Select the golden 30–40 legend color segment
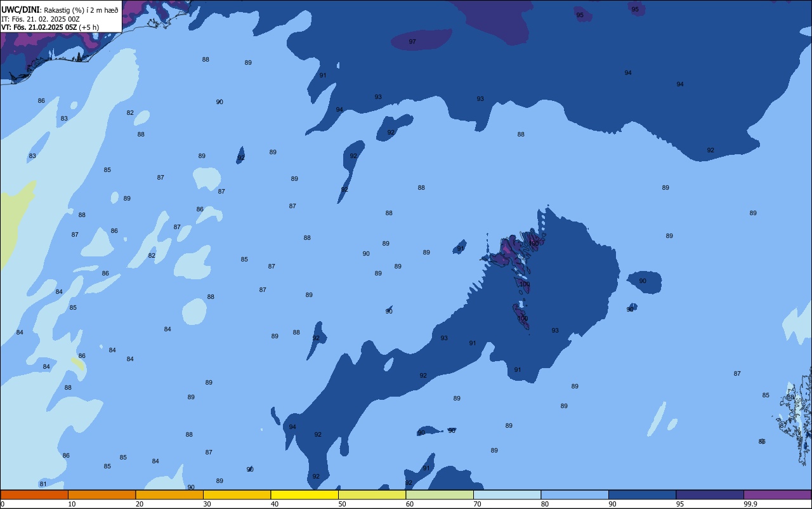Screen dimensions: 812x509 click(x=237, y=494)
